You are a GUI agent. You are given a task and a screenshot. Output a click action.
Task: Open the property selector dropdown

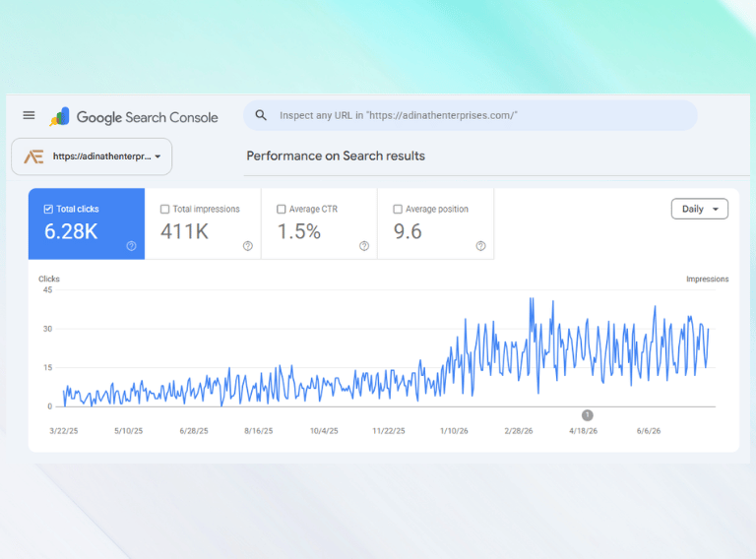tap(92, 156)
